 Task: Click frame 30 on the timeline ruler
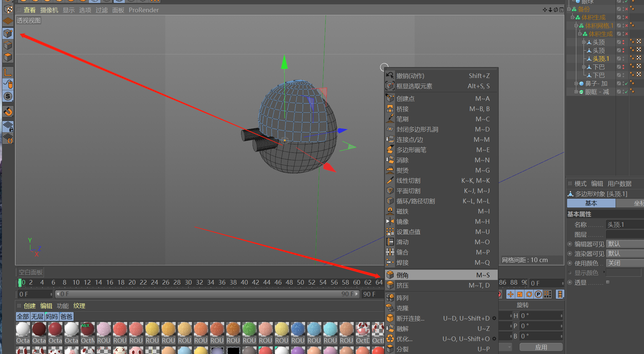tap(188, 283)
